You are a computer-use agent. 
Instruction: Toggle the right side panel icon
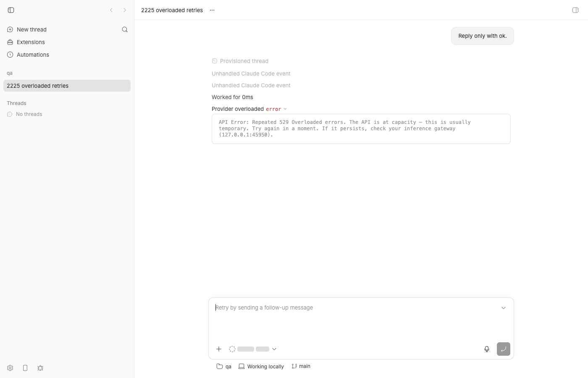pos(575,10)
